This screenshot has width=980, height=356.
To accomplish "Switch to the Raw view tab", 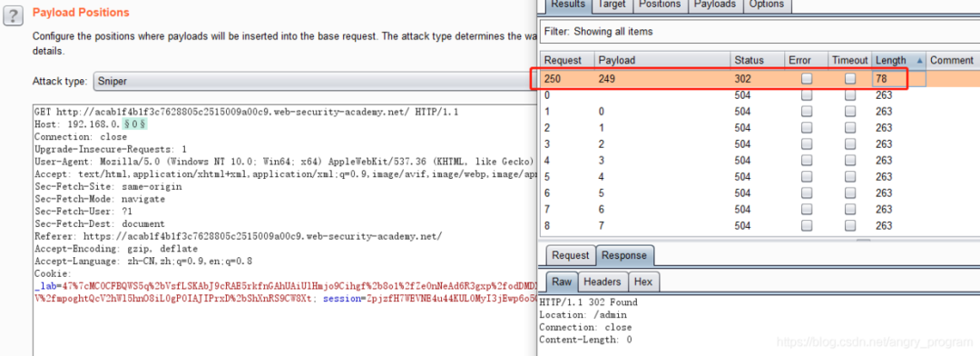I will [562, 282].
